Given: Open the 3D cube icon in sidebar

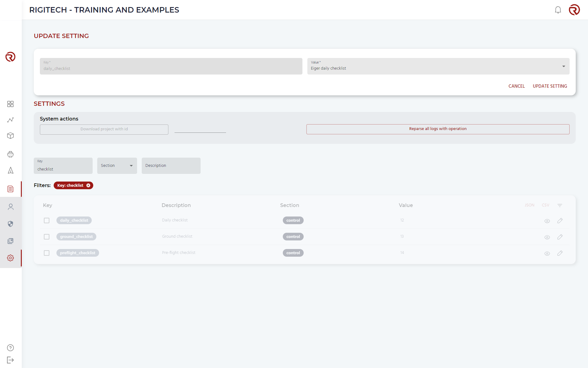Looking at the screenshot, I should [10, 136].
